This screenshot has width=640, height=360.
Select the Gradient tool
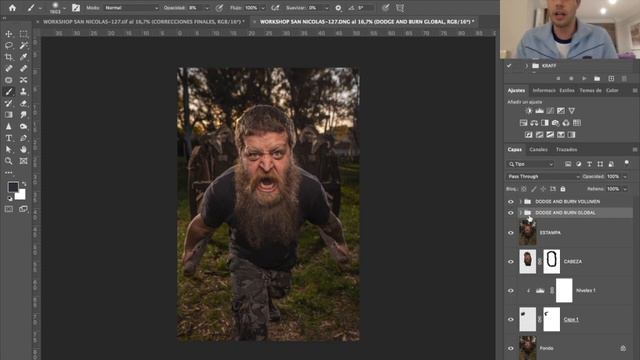pos(9,115)
